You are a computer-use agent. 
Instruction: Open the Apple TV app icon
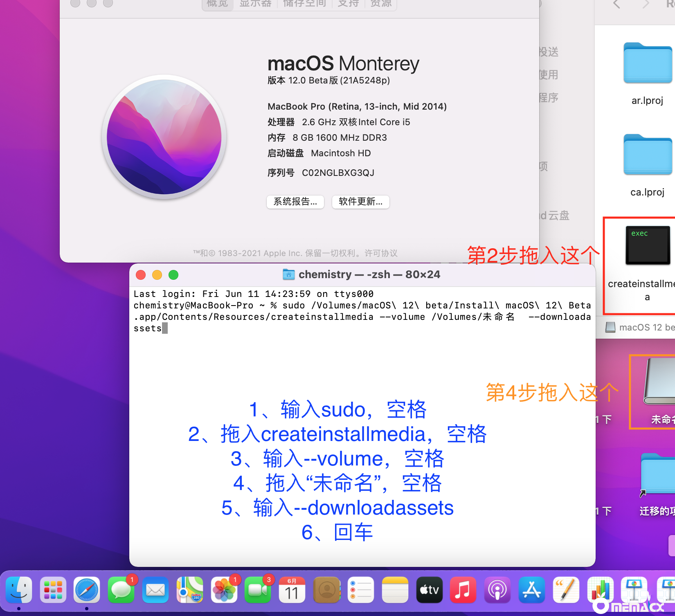point(429,590)
